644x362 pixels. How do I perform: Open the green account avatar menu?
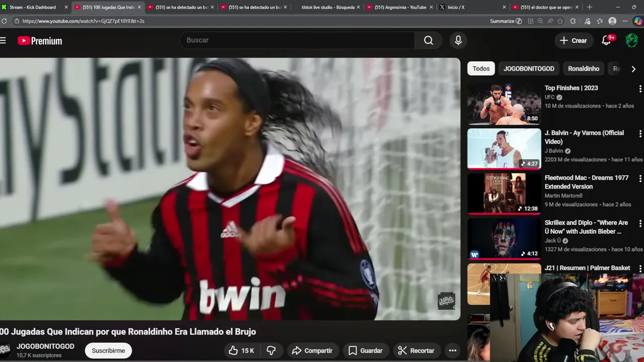pyautogui.click(x=631, y=41)
